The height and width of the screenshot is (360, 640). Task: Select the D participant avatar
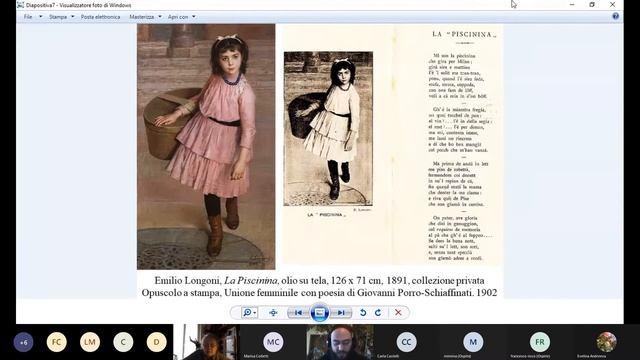pyautogui.click(x=156, y=342)
